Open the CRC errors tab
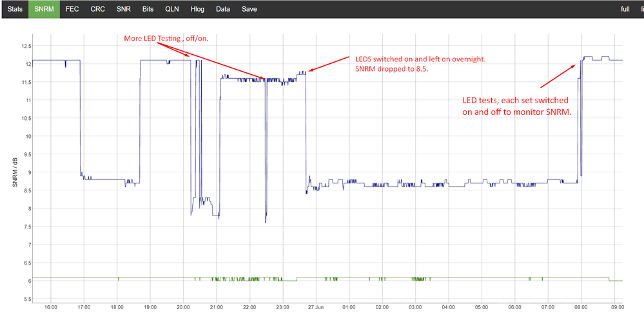This screenshot has height=322, width=644. 97,9
